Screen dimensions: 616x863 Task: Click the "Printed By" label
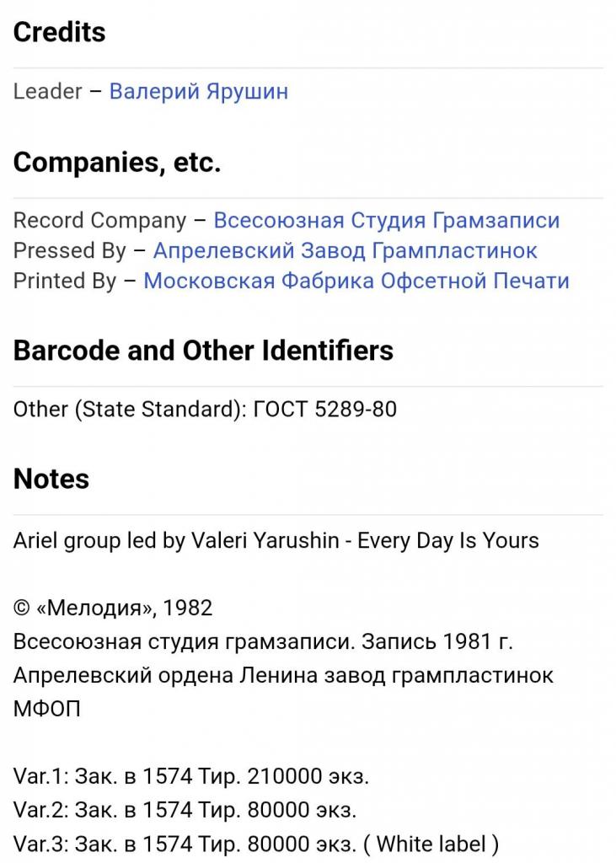point(65,281)
